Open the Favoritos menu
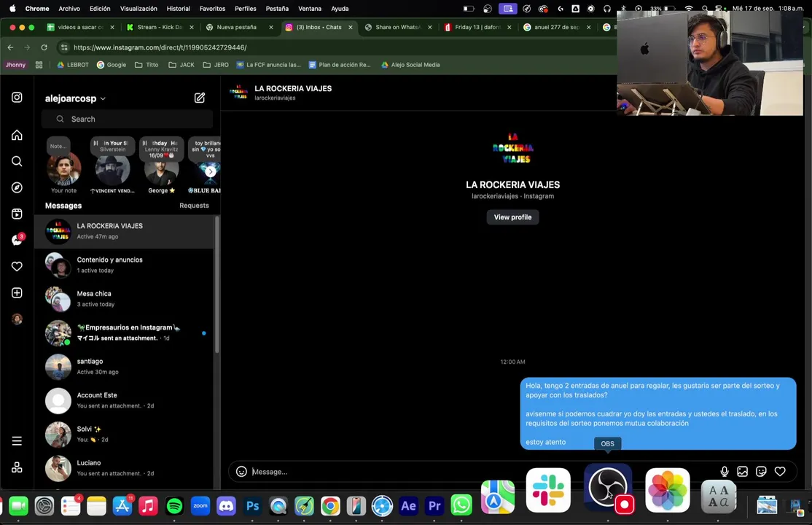The height and width of the screenshot is (525, 812). tap(212, 8)
